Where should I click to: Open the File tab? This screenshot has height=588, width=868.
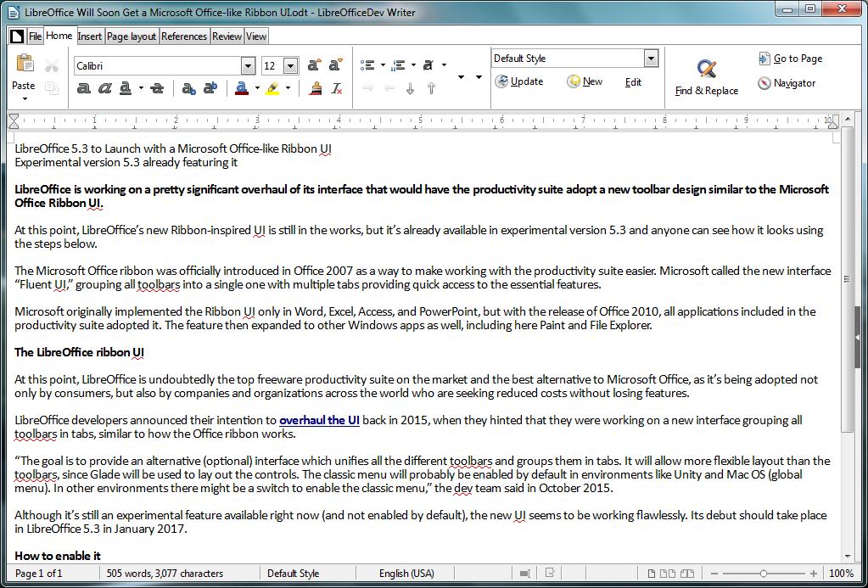pyautogui.click(x=35, y=36)
